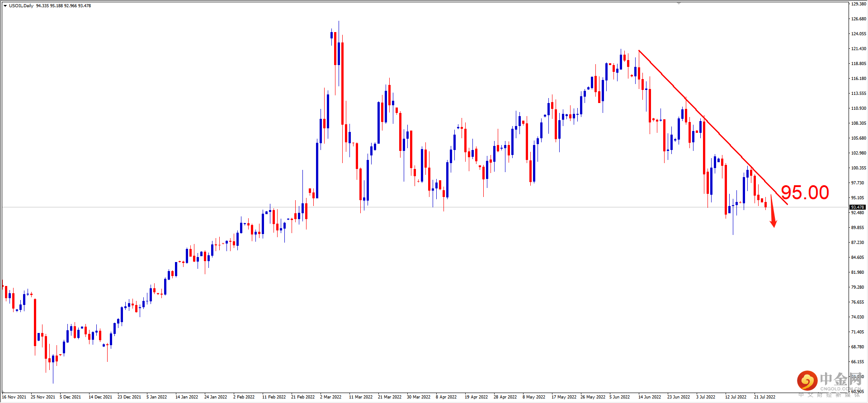Click the 16 Nov 2021 date label
Image resolution: width=868 pixels, height=403 pixels.
pyautogui.click(x=14, y=397)
